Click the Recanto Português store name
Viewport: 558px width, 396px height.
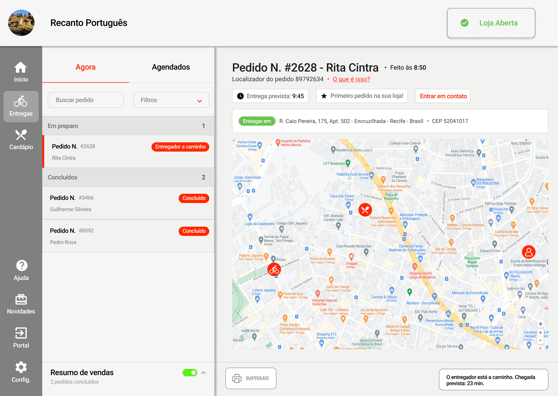coord(89,23)
